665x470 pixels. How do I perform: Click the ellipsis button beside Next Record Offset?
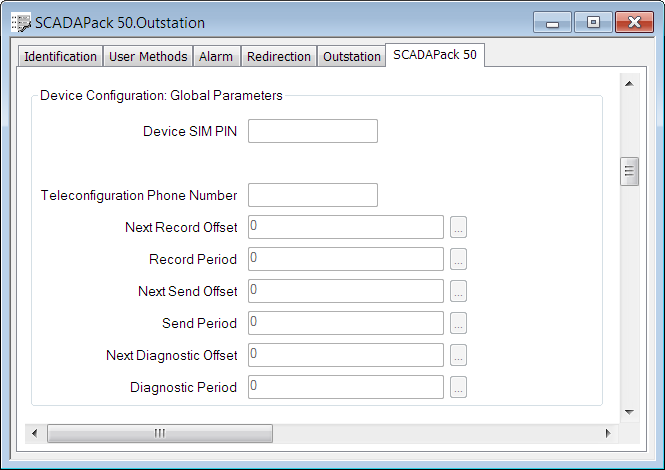[458, 227]
